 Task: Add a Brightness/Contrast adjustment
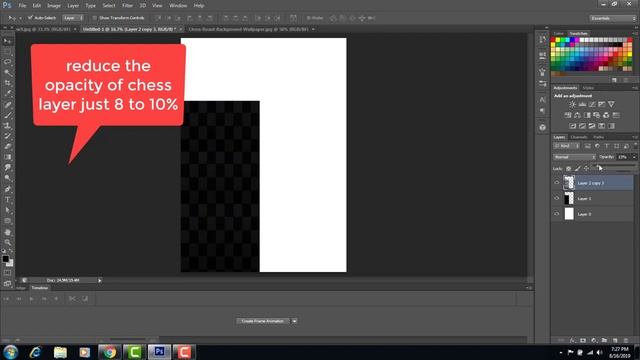tap(572, 104)
